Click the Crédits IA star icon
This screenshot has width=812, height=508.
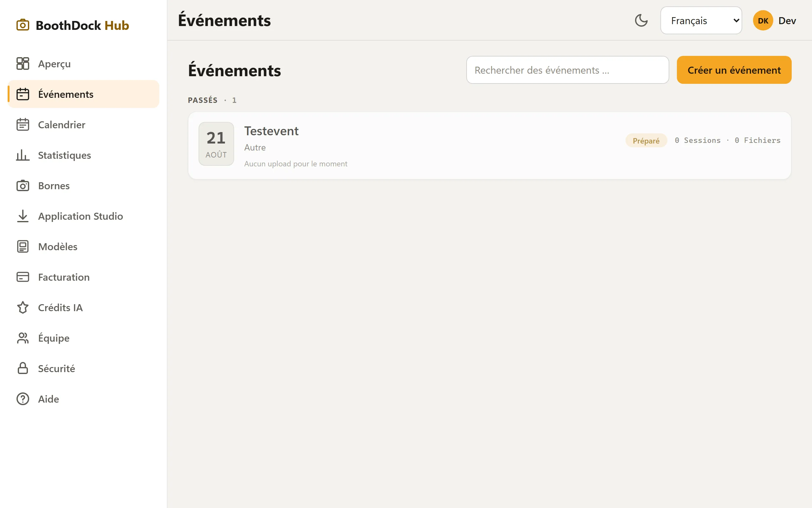[23, 307]
